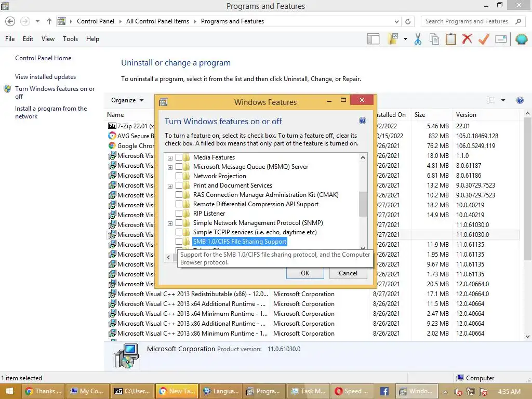Viewport: 532px width, 399px height.
Task: Open the Edit menu
Action: [x=28, y=39]
